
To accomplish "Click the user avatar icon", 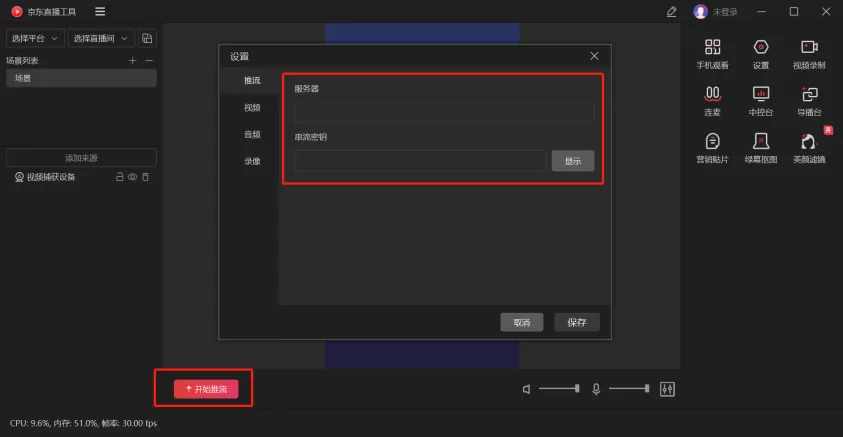I will click(700, 11).
